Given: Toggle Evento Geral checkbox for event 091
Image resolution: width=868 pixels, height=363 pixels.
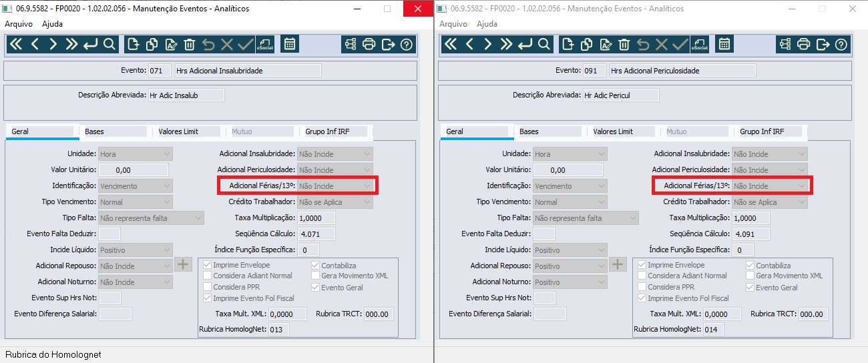Looking at the screenshot, I should click(x=750, y=287).
